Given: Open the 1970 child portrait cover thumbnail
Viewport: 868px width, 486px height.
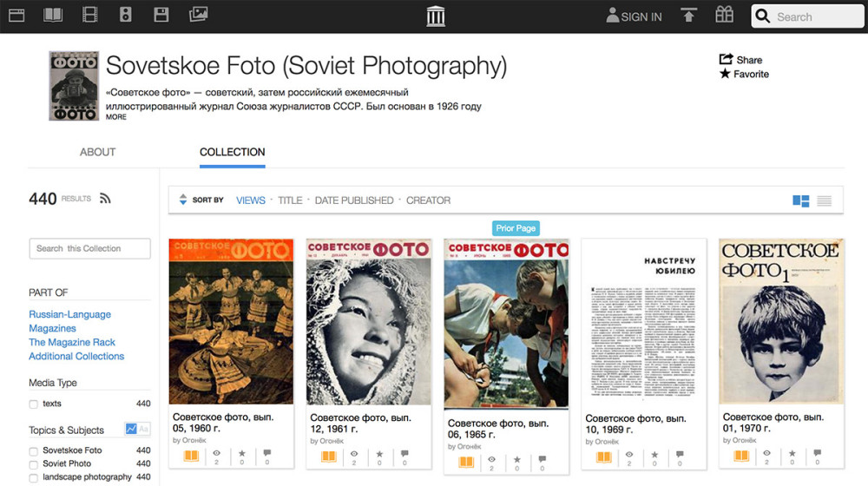Looking at the screenshot, I should (x=781, y=322).
